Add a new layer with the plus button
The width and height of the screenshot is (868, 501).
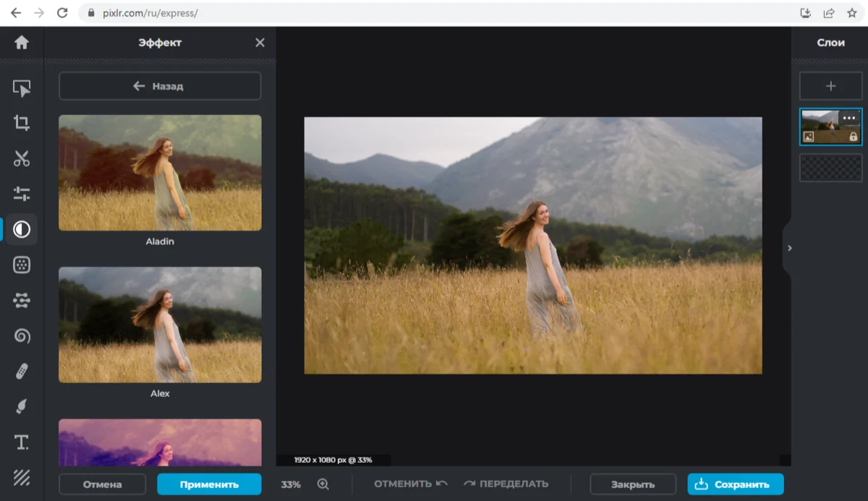(831, 86)
